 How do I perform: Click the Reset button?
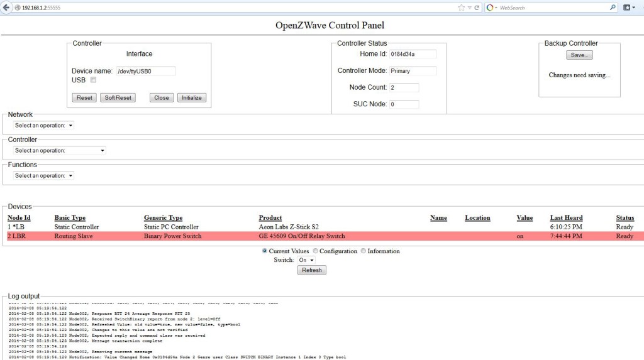(84, 98)
